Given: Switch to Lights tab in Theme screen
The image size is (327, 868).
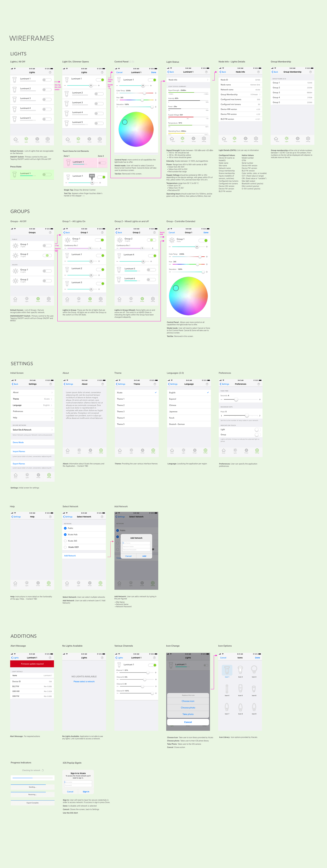Looking at the screenshot, I should pos(131,451).
